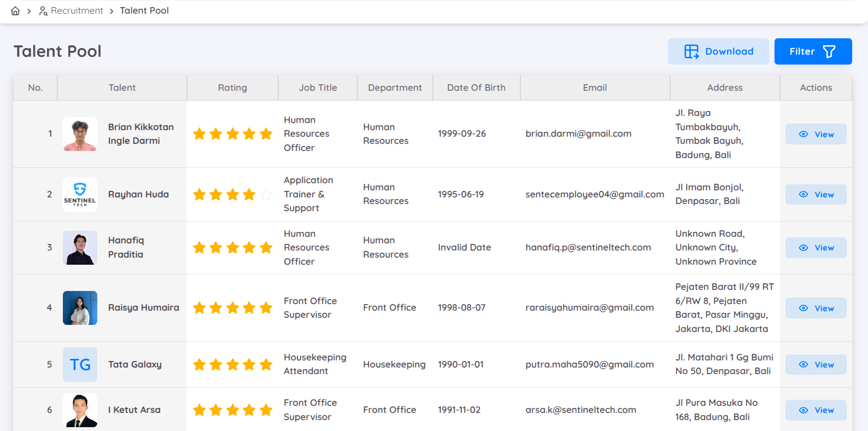View Brian Kikkotan Ingle Darmi's profile

pyautogui.click(x=816, y=134)
